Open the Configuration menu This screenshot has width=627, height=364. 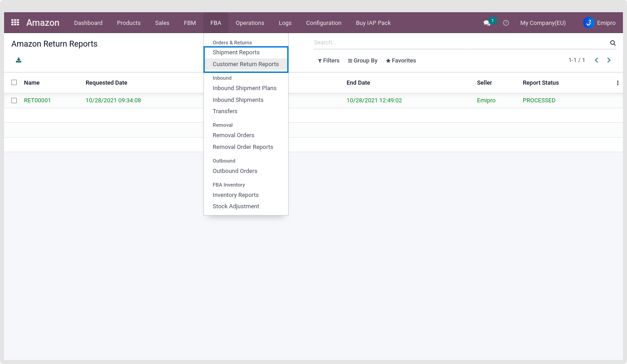coord(323,23)
